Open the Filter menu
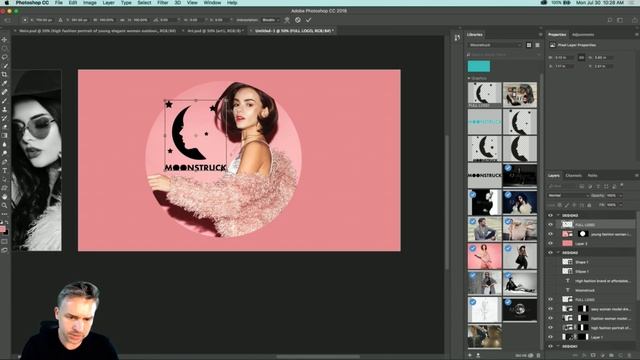 (162, 3)
